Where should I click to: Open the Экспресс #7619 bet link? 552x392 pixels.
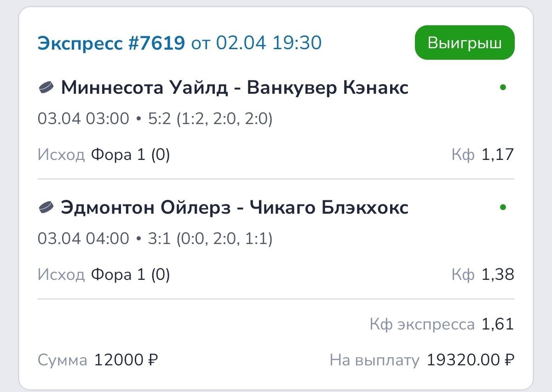click(111, 43)
